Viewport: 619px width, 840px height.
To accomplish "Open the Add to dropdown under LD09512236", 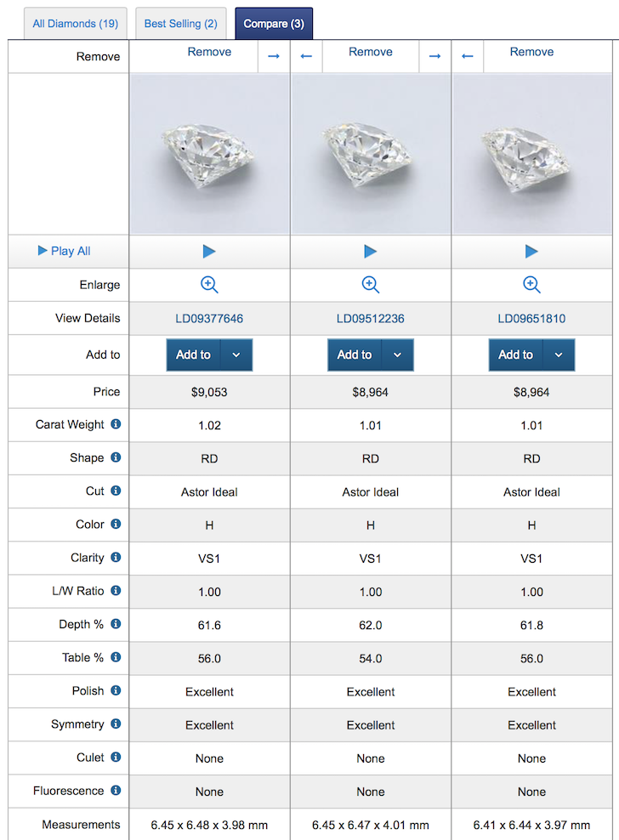I will (x=396, y=355).
